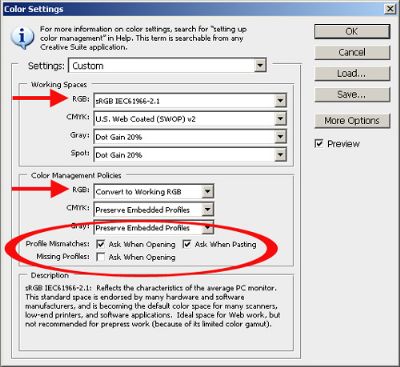This screenshot has height=367, width=400.
Task: Toggle the Preview checkbox
Action: click(x=319, y=144)
